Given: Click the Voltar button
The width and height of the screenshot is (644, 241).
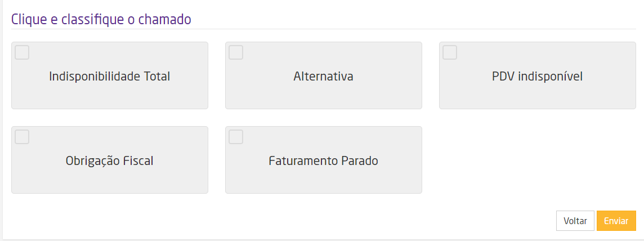Looking at the screenshot, I should (575, 221).
